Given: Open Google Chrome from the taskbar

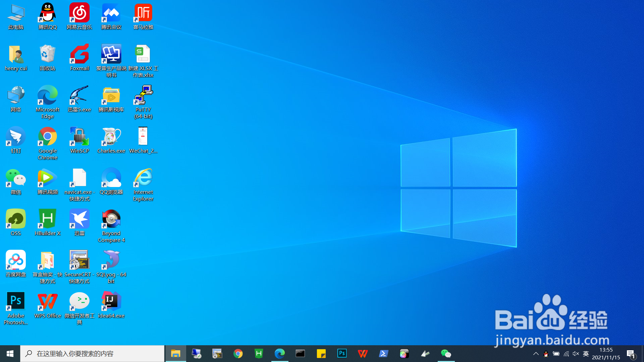Looking at the screenshot, I should [238, 354].
